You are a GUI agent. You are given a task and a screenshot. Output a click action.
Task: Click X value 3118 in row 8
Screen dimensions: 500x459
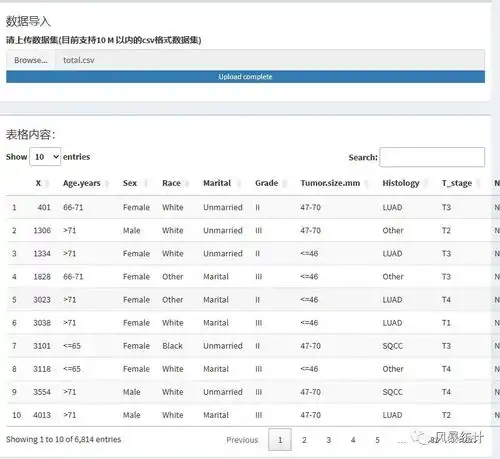point(42,369)
